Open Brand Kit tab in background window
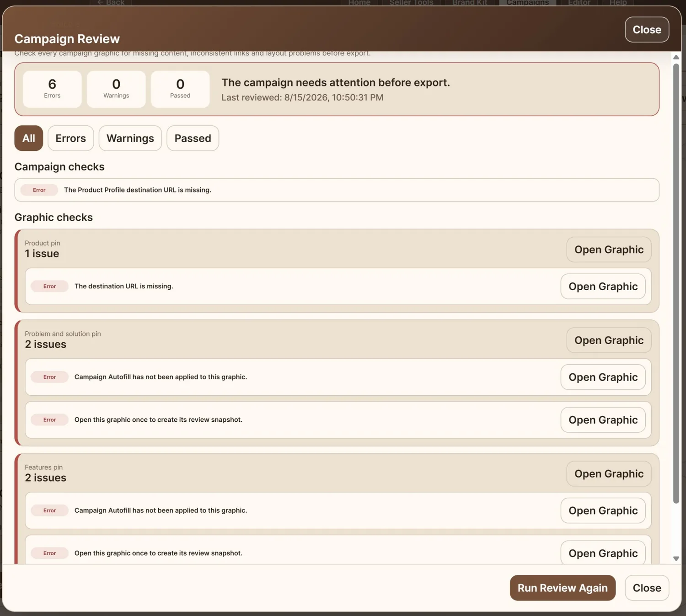Viewport: 686px width, 616px height. tap(470, 3)
